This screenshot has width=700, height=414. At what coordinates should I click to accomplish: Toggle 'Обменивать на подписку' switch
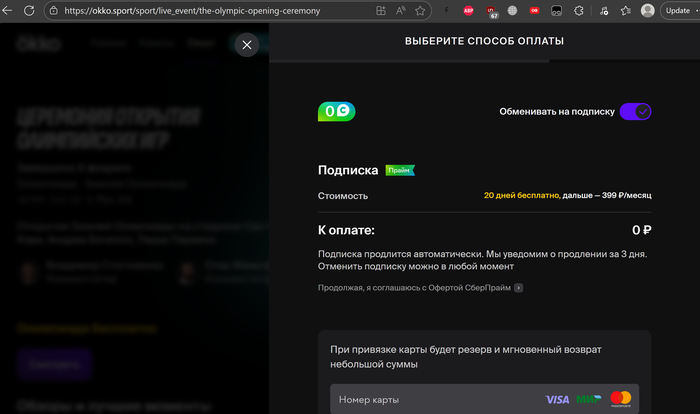click(x=635, y=111)
